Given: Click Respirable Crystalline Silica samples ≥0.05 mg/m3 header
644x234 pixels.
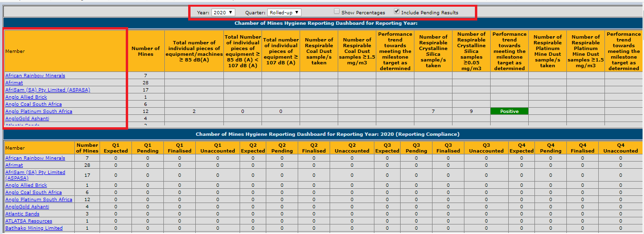Looking at the screenshot, I should (x=471, y=51).
